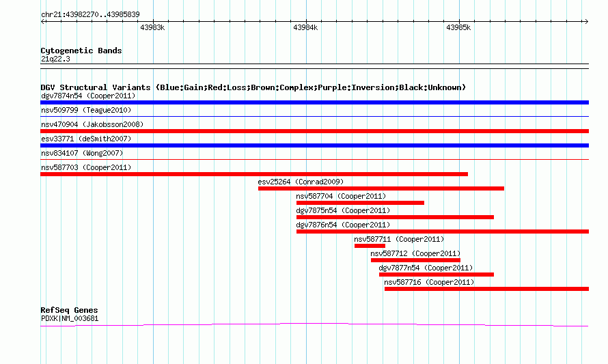
Task: Click the dgv7876n54 red loss bar
Action: 443,232
